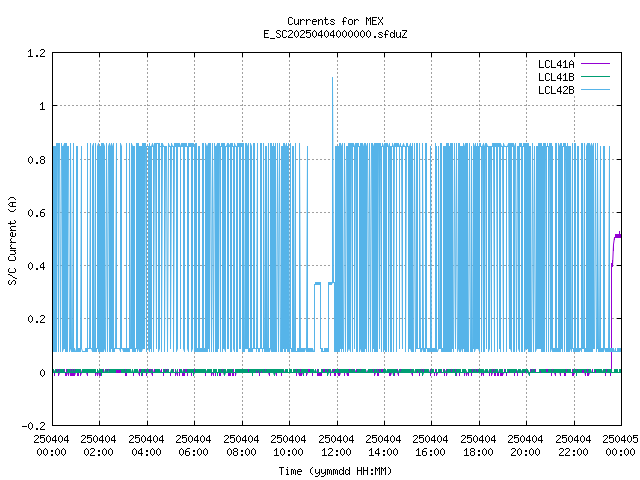Click the x-axis tick 250404 00:00
The width and height of the screenshot is (640, 480).
(51, 446)
